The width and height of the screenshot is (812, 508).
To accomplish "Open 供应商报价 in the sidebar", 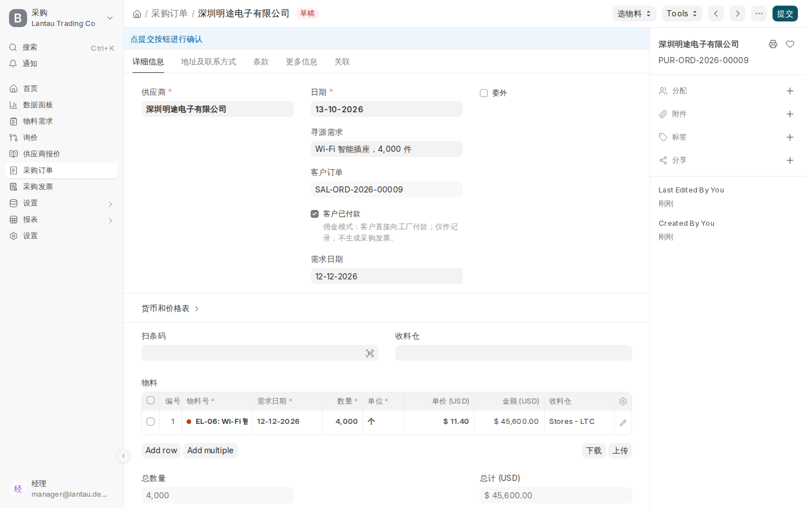I will tap(61, 154).
